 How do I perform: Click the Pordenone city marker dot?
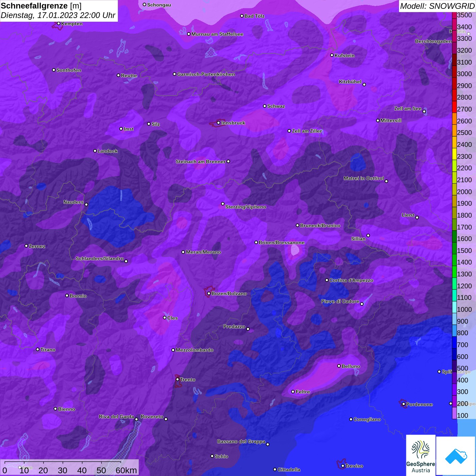pos(404,404)
